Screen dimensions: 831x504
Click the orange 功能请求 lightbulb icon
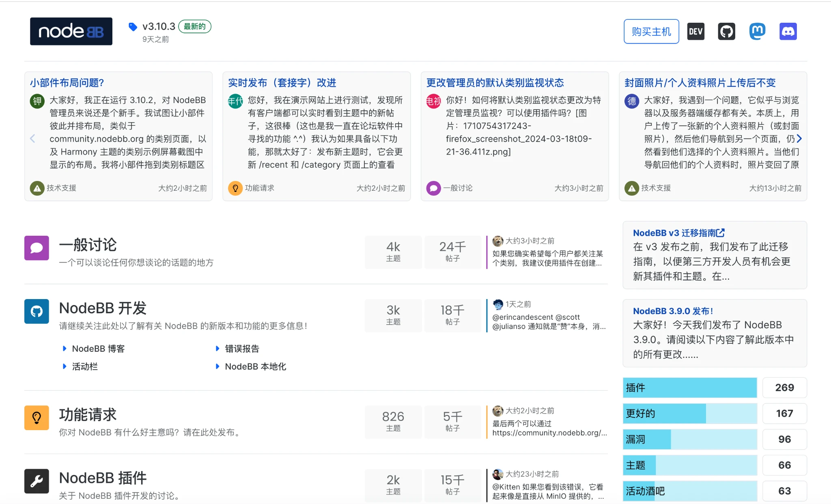37,418
